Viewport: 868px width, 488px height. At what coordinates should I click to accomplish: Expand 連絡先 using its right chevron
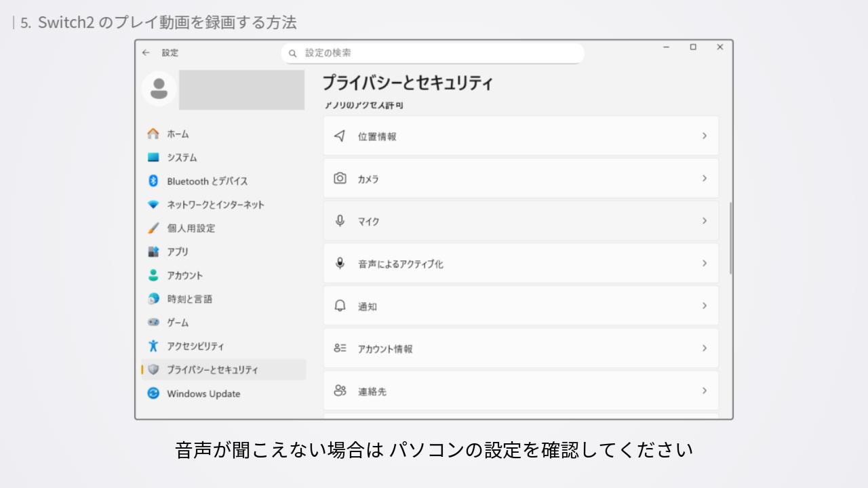point(705,391)
